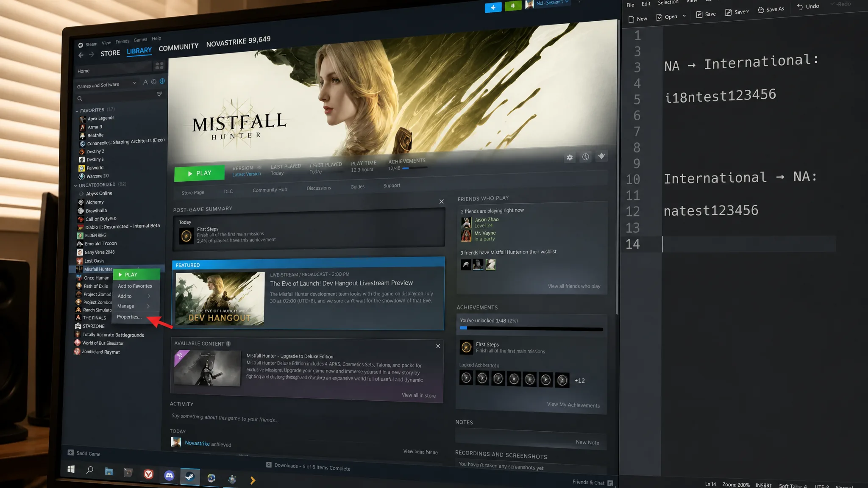Open the View menu in Steam

tap(106, 43)
